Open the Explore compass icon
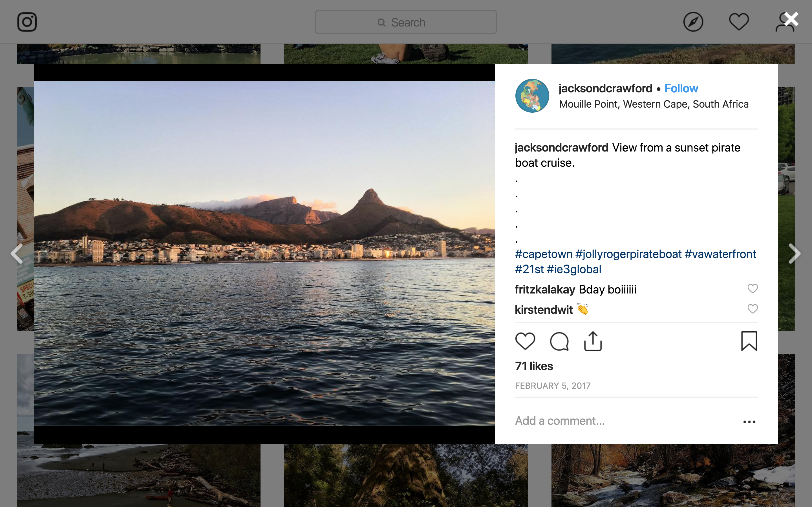The height and width of the screenshot is (507, 812). [x=693, y=22]
